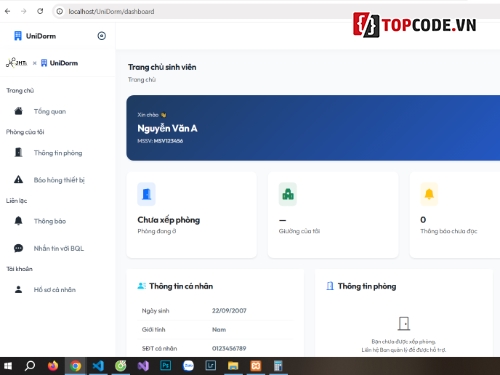Open Hồ sơ cá nhân menu item
This screenshot has width=500, height=375.
tap(55, 290)
